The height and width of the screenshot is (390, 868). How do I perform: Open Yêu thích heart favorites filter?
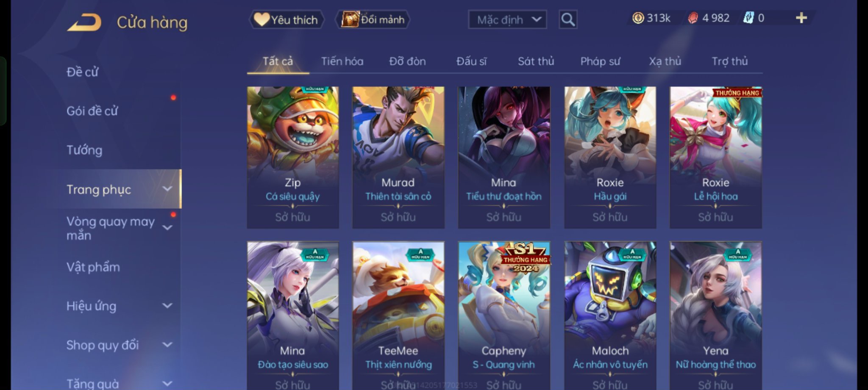tap(286, 19)
